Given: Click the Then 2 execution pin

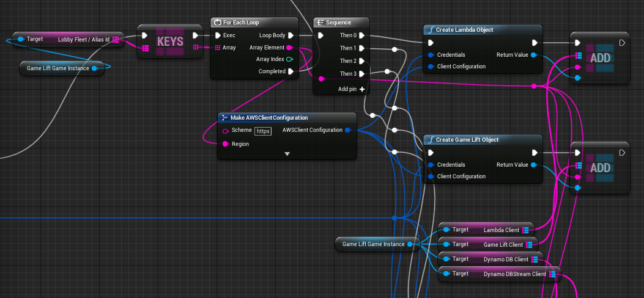Looking at the screenshot, I should pyautogui.click(x=362, y=61).
